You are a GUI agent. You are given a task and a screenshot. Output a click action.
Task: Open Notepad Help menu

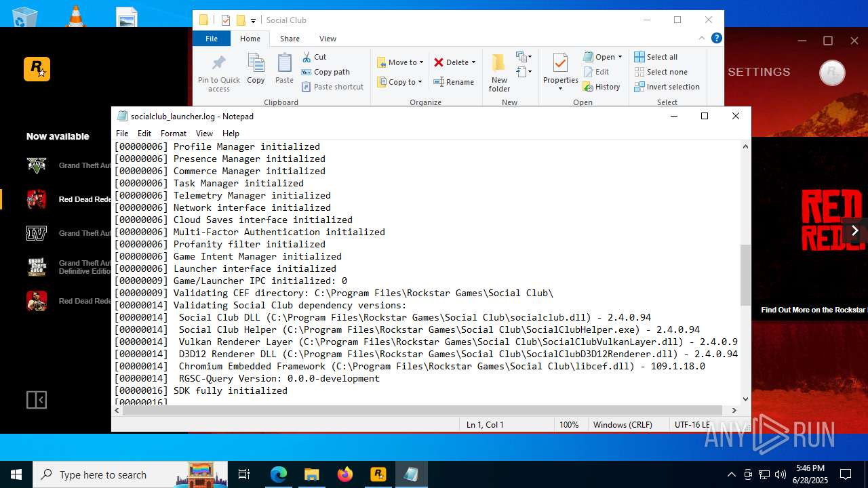pyautogui.click(x=231, y=134)
